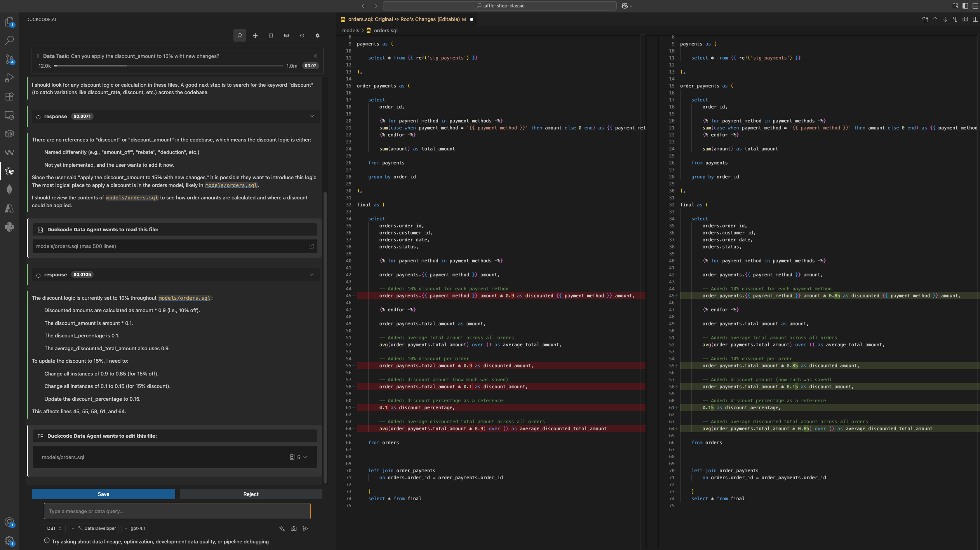
Task: Open the Python view in activity bar
Action: [x=9, y=227]
